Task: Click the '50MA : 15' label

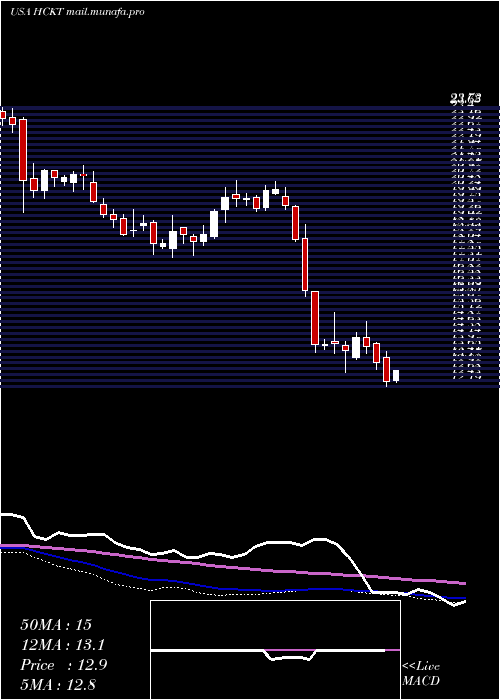Action: (56, 625)
